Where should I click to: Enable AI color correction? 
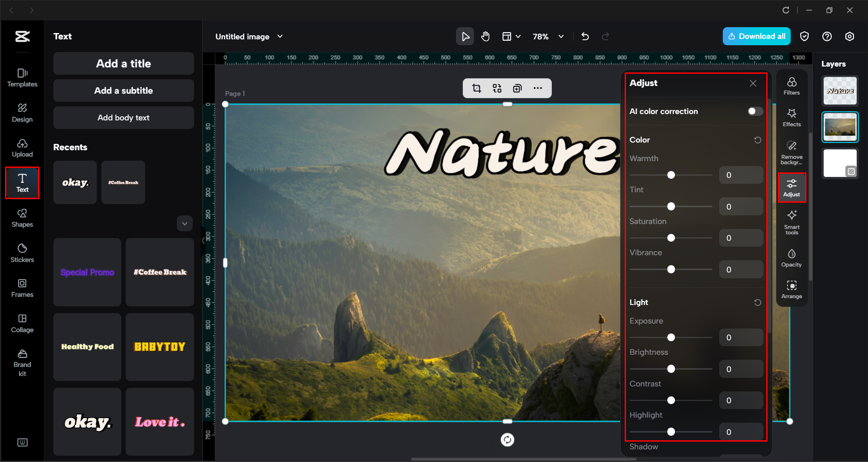pyautogui.click(x=754, y=111)
